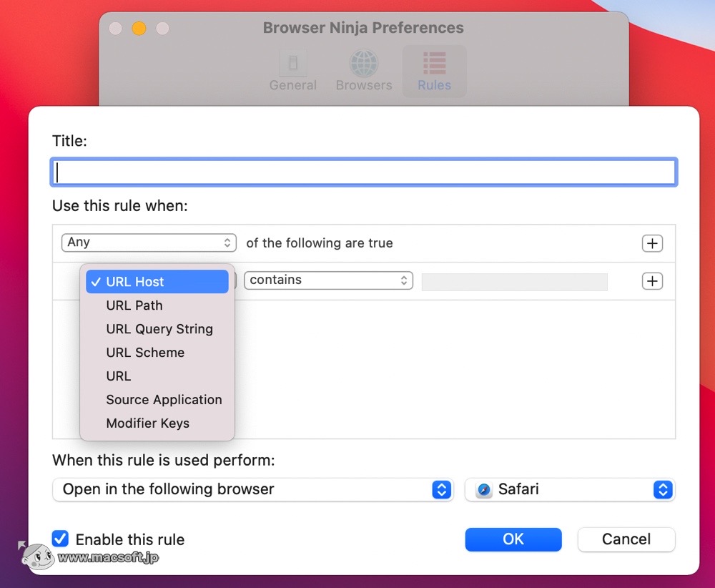Click inside the Title text field
The width and height of the screenshot is (715, 588).
pyautogui.click(x=363, y=172)
